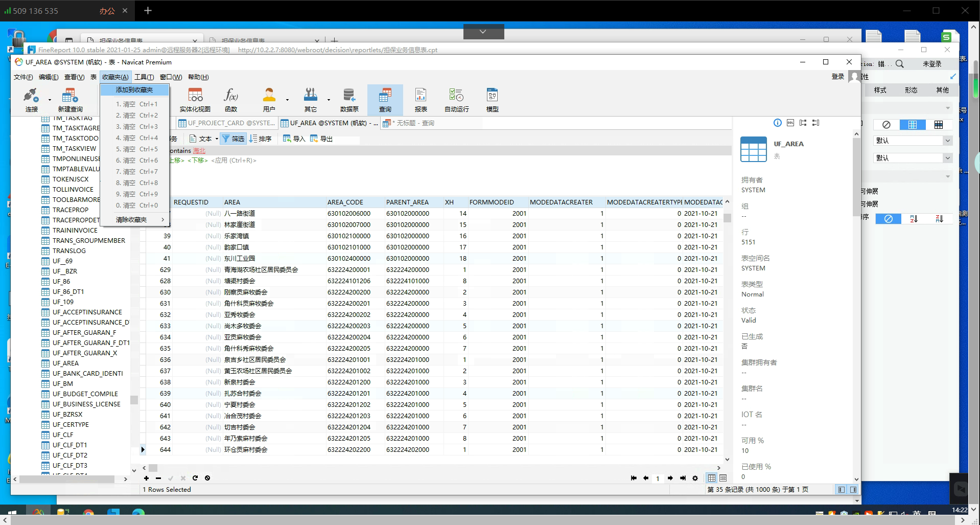Click the 数据泵 data pump icon
The height and width of the screenshot is (525, 980).
point(349,100)
